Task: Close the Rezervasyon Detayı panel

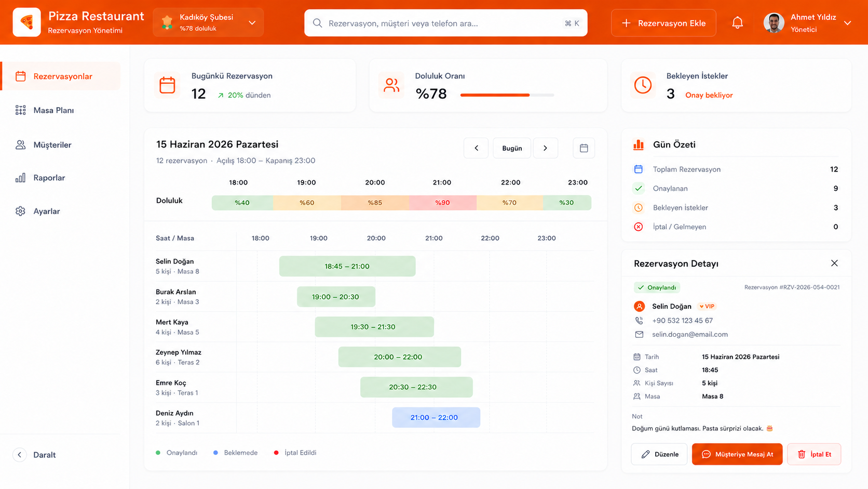Action: point(834,263)
